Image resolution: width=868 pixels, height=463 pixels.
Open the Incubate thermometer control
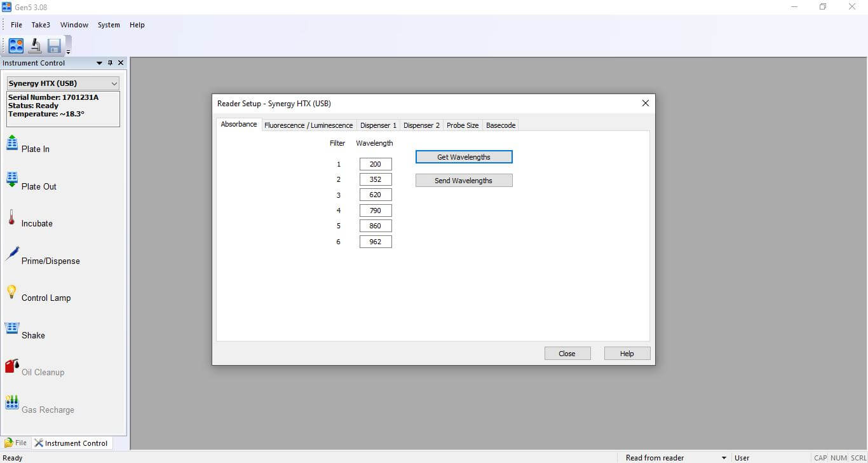[11, 218]
